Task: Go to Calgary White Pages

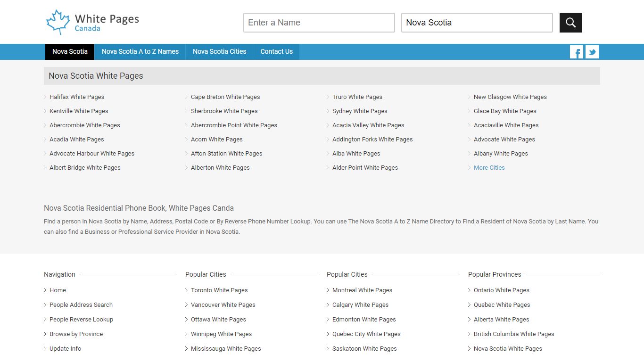Action: (360, 305)
